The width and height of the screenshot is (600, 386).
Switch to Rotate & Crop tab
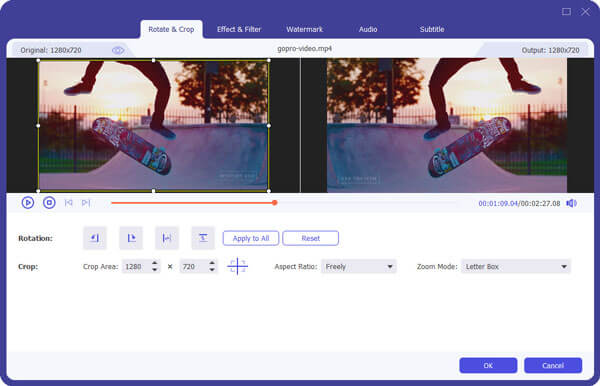click(171, 29)
